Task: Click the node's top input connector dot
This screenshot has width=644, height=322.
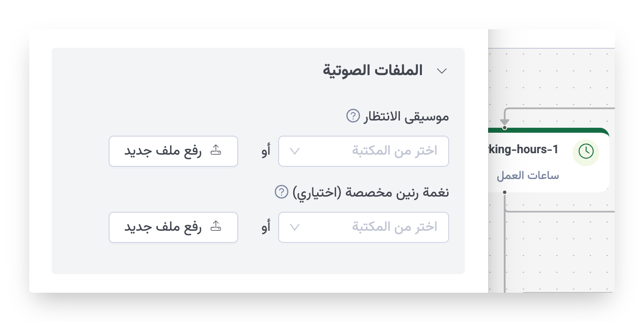Action: click(505, 128)
